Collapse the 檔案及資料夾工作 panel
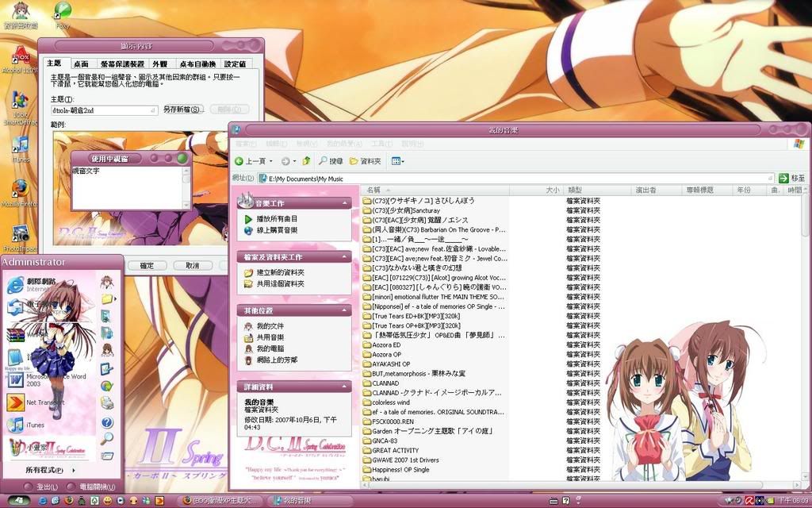812x508 pixels. (344, 257)
